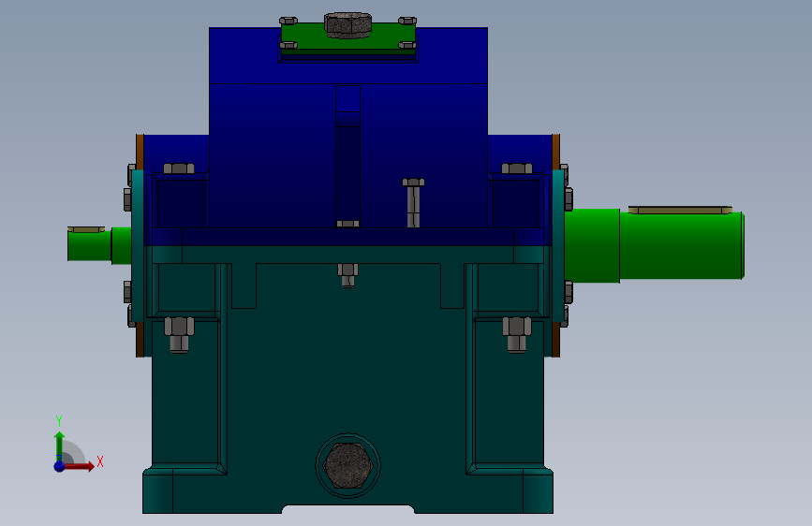Click the green 'Y' axis label
Viewport: 812px width, 526px height.
59,421
